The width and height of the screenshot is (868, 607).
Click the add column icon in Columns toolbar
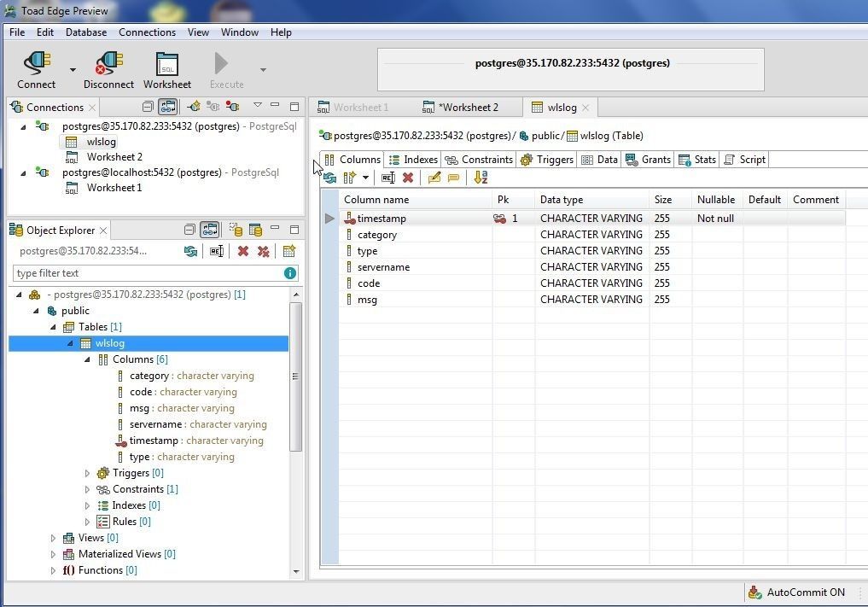[350, 178]
